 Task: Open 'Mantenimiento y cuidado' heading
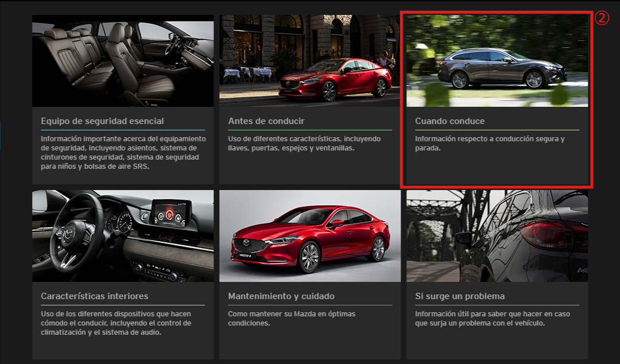coord(281,296)
